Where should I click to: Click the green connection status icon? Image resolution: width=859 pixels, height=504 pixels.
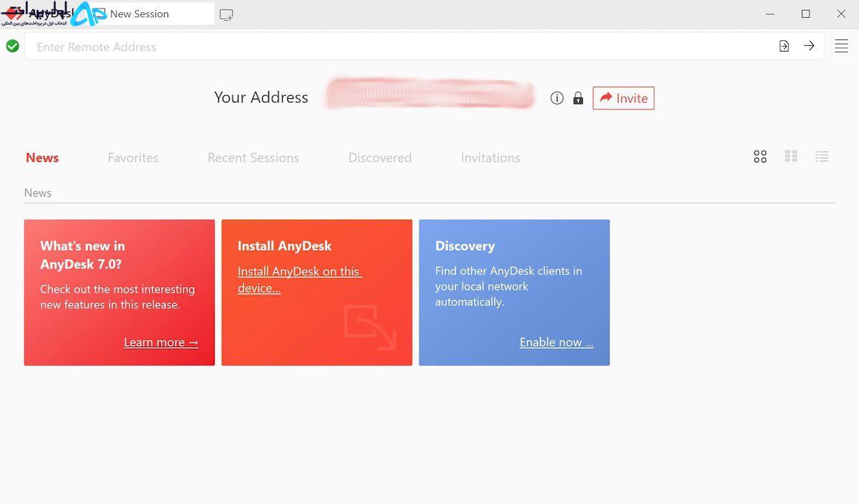click(x=12, y=47)
